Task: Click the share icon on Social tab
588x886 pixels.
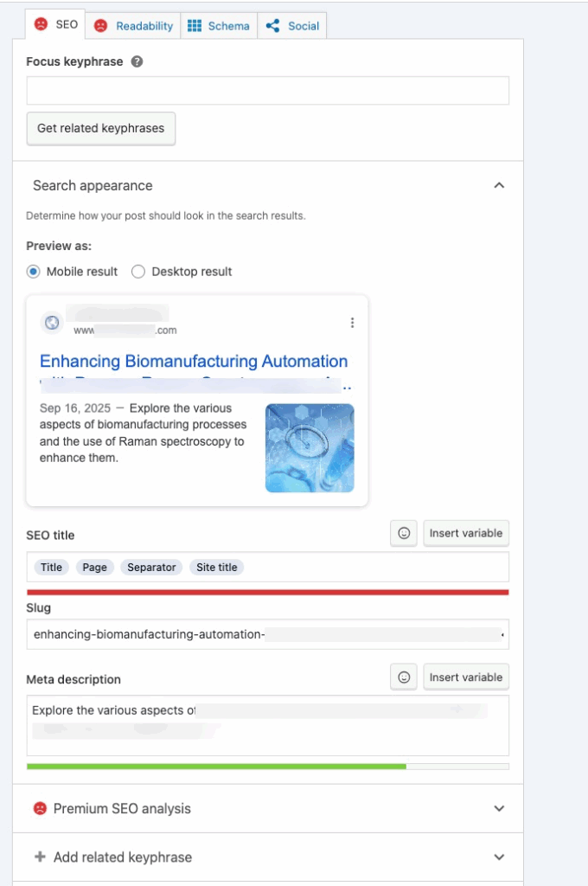Action: pos(273,26)
